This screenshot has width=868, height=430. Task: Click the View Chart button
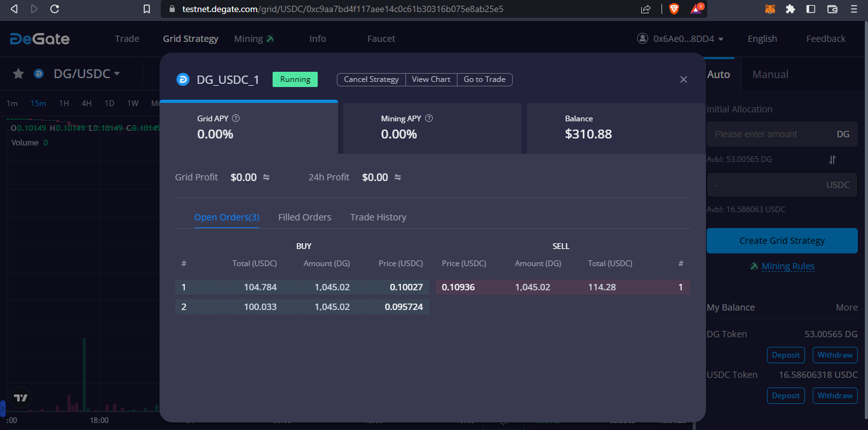tap(431, 79)
